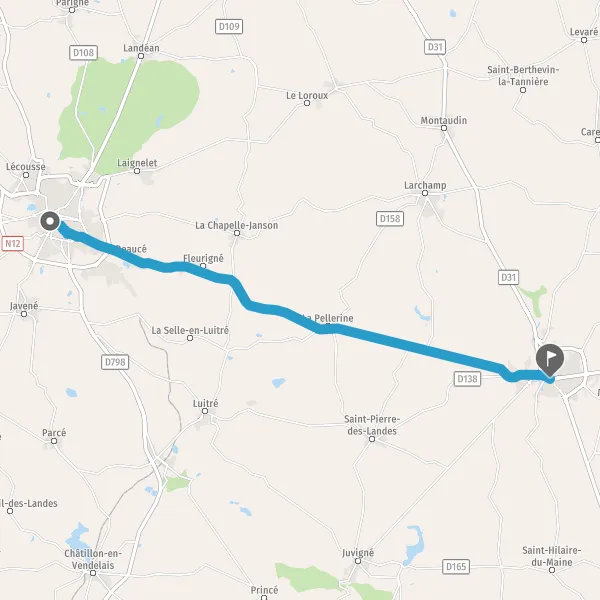Click the Fleurigné town label

tap(203, 258)
